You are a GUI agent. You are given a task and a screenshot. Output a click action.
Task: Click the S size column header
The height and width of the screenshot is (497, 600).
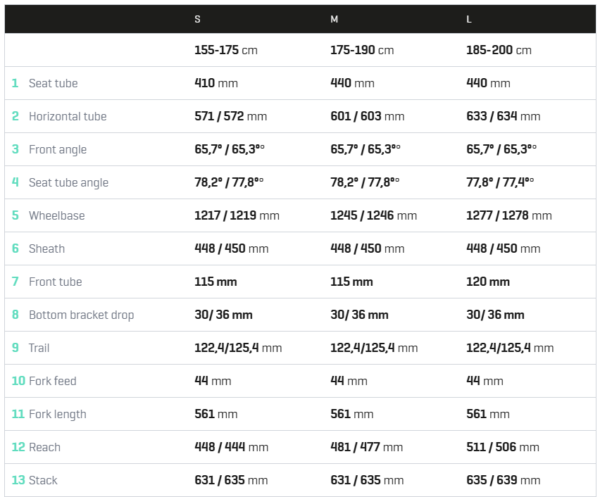[197, 19]
